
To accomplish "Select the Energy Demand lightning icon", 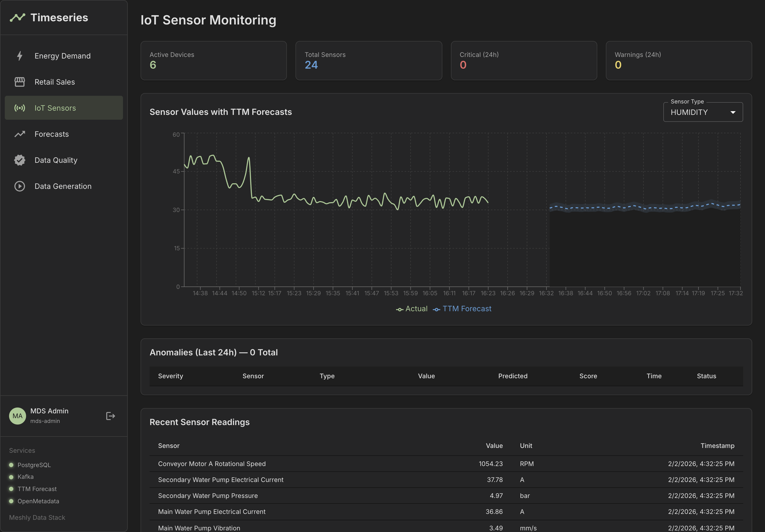I will [20, 56].
